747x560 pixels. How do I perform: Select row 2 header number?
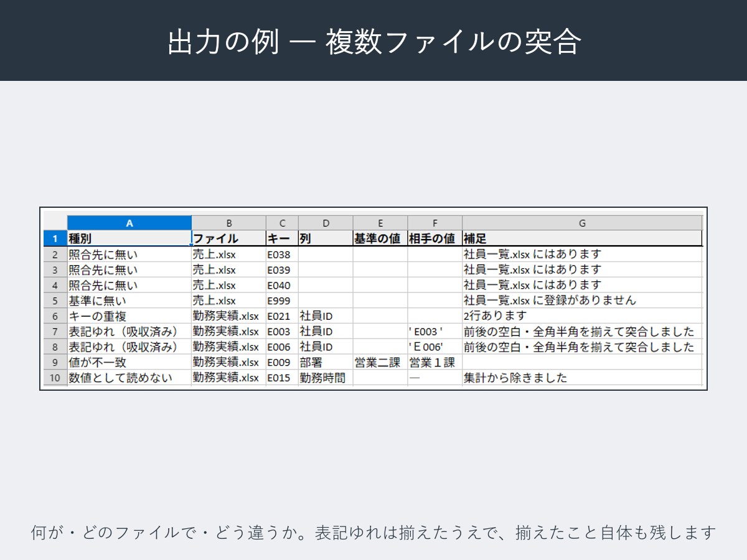(55, 254)
